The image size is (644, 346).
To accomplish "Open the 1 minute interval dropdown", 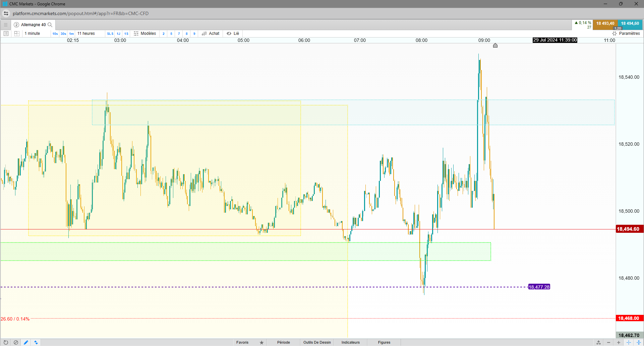I will coord(32,33).
